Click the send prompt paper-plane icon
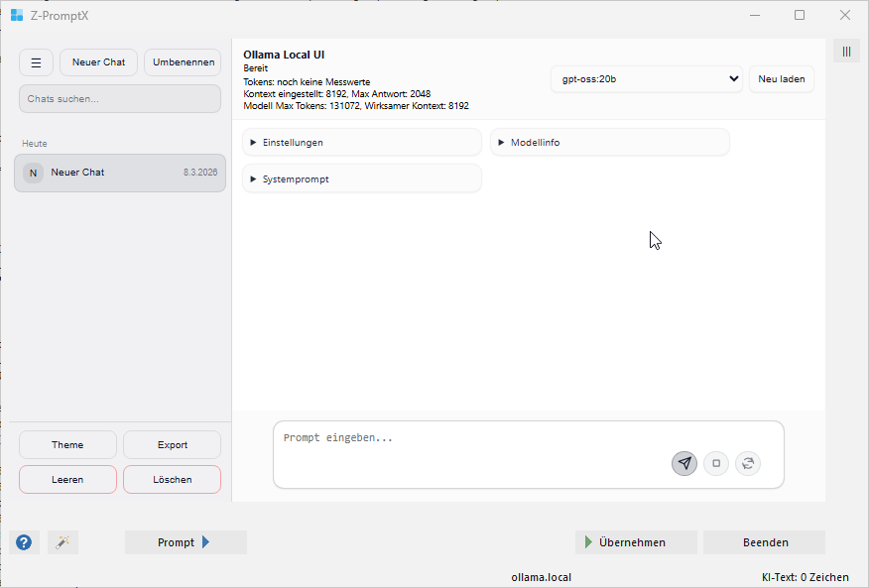This screenshot has width=869, height=588. 684,463
